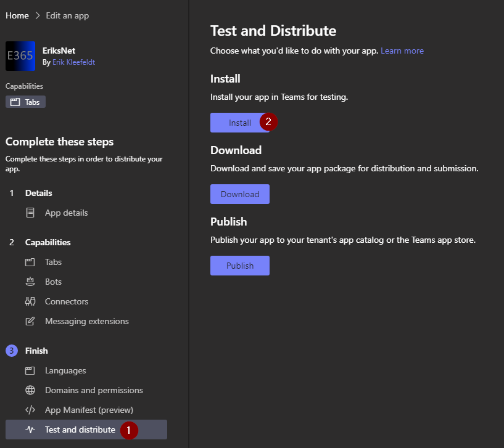Click the Test and distribute pulse icon
Viewport: 504px width, 448px height.
point(30,430)
